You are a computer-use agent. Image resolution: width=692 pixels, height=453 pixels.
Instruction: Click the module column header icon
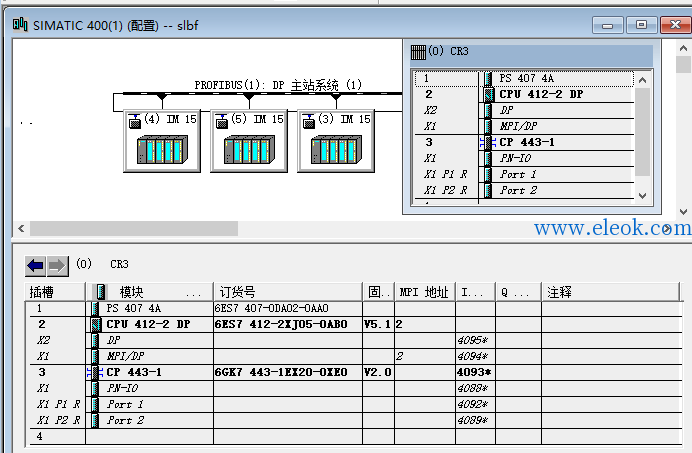click(101, 292)
